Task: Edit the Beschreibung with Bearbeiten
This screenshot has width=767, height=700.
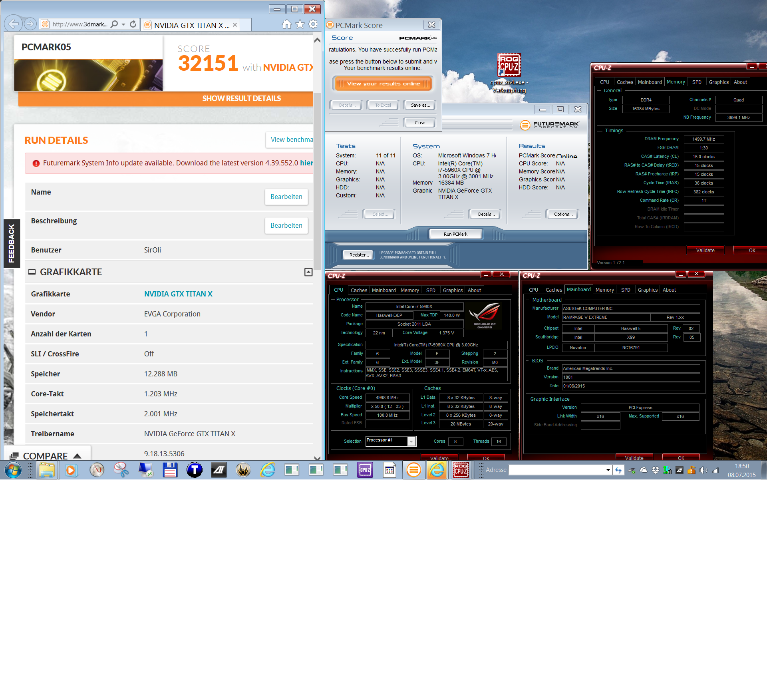Action: point(286,225)
